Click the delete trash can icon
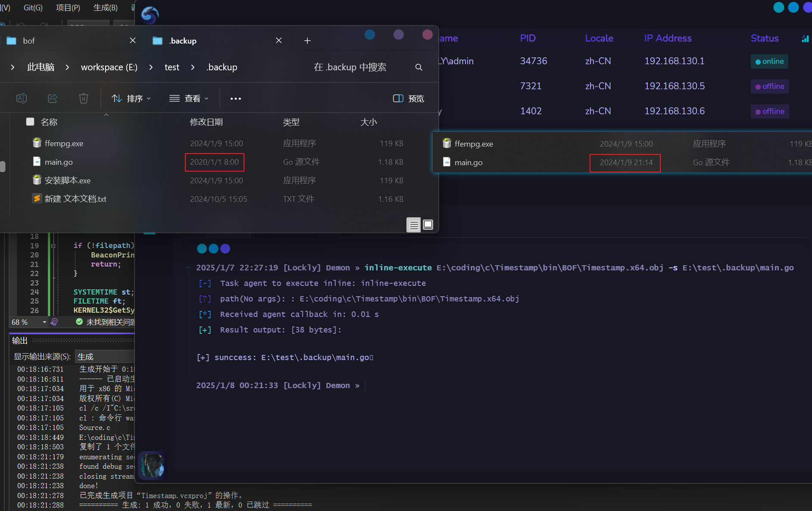 coord(84,98)
